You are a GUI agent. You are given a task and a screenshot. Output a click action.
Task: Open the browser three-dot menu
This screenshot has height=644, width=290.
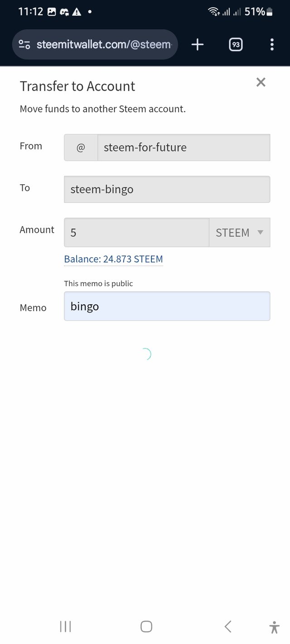pyautogui.click(x=272, y=44)
